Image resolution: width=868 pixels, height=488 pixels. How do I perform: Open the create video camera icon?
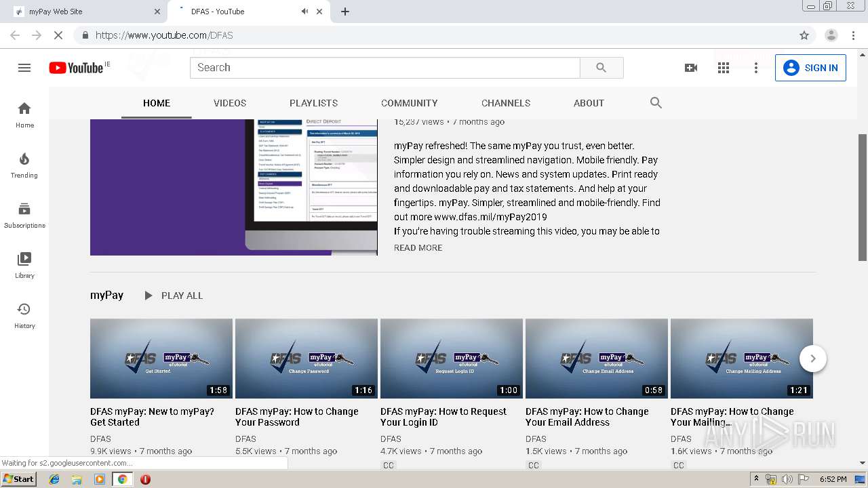pyautogui.click(x=691, y=68)
